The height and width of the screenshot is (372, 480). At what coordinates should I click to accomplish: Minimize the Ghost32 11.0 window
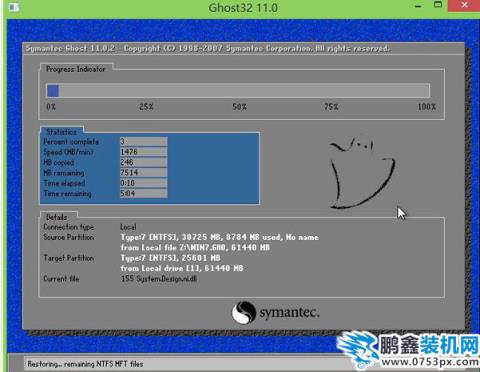(419, 6)
